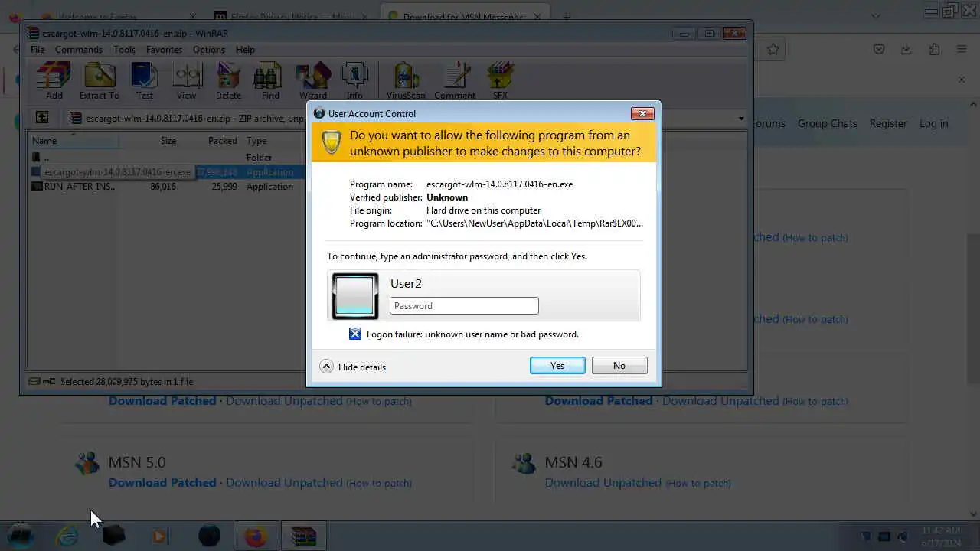Click the Extract To toolbar icon
This screenshot has height=551, width=980.
click(x=99, y=80)
